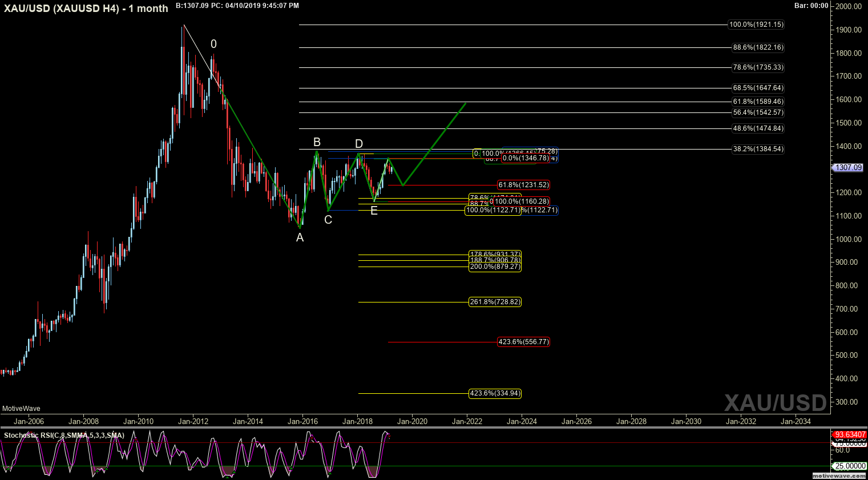The height and width of the screenshot is (480, 868).
Task: Select Jan-2034 on the time axis
Action: (x=796, y=422)
